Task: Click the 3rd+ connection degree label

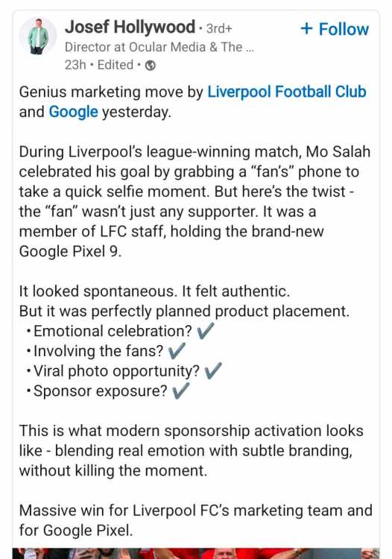Action: pyautogui.click(x=219, y=28)
